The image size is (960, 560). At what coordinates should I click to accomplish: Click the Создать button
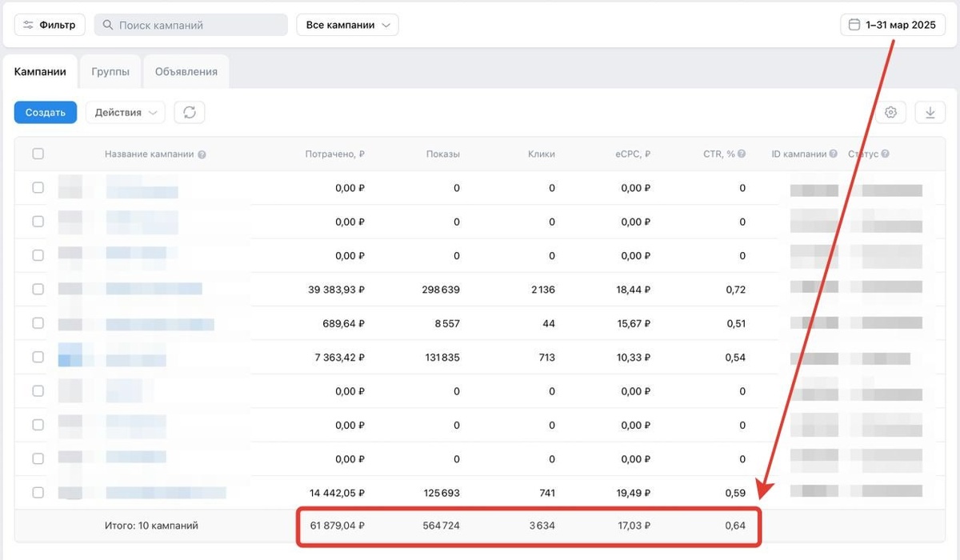[46, 113]
